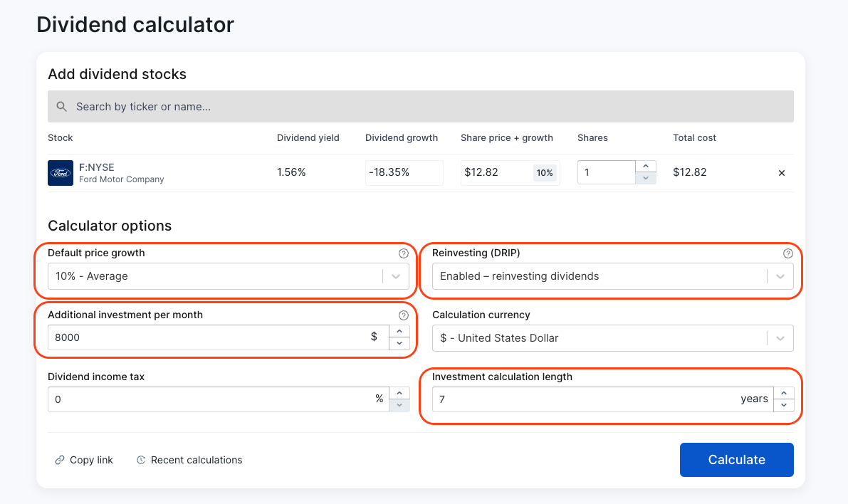Increase investment calculation length years
This screenshot has width=848, height=504.
pyautogui.click(x=784, y=394)
